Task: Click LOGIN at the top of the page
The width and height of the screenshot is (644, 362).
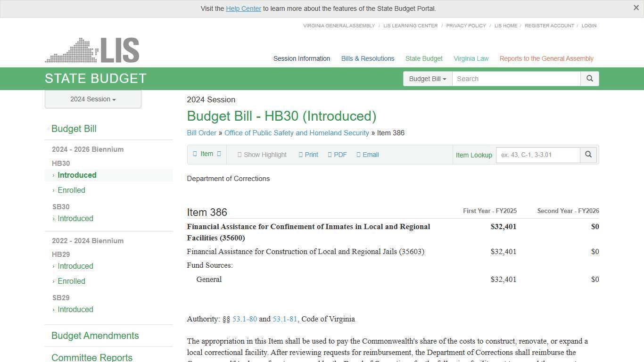Action: [589, 25]
